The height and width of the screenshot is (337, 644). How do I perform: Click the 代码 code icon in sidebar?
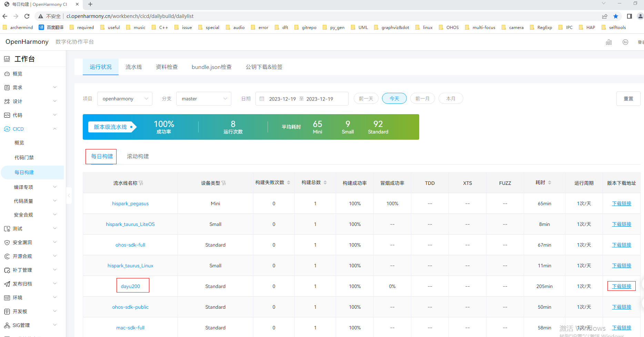tap(7, 115)
